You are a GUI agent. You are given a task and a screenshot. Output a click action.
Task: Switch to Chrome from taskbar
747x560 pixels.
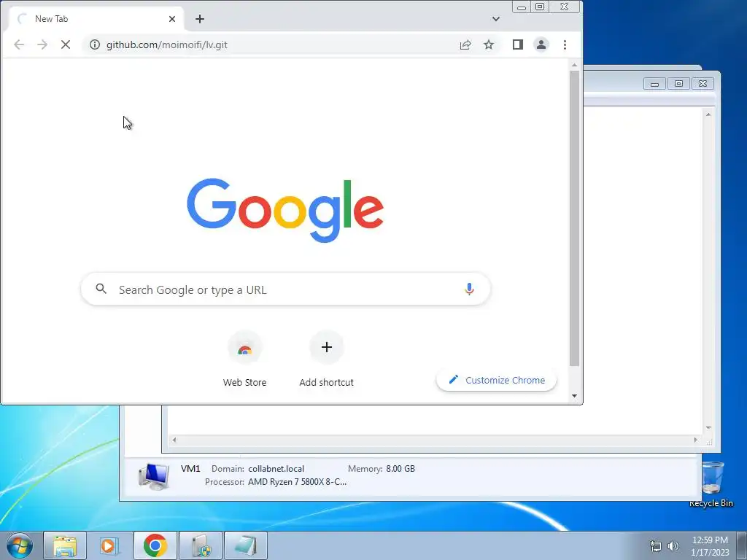(x=155, y=545)
